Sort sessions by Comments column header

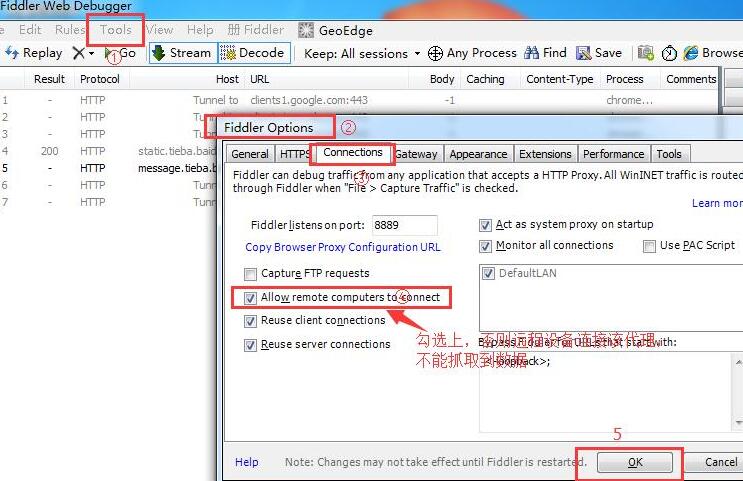click(x=691, y=79)
